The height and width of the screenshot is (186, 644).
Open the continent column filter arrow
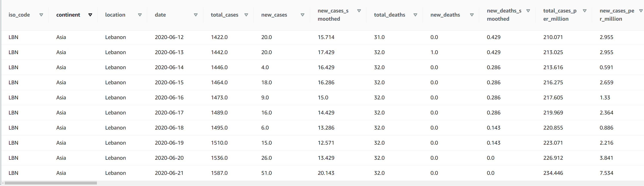coord(90,15)
